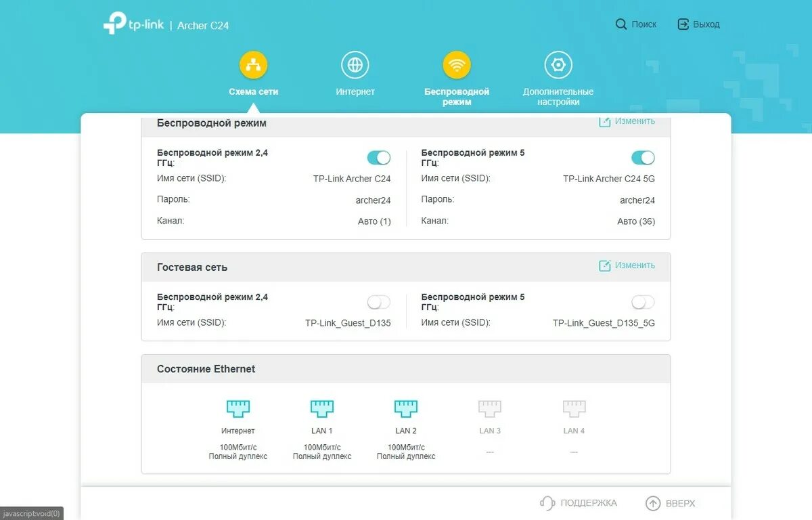Click the LAN 3 label
The image size is (812, 520).
pyautogui.click(x=490, y=431)
